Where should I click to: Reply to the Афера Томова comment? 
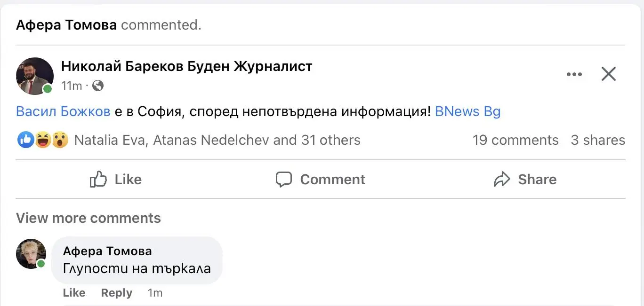click(x=116, y=293)
